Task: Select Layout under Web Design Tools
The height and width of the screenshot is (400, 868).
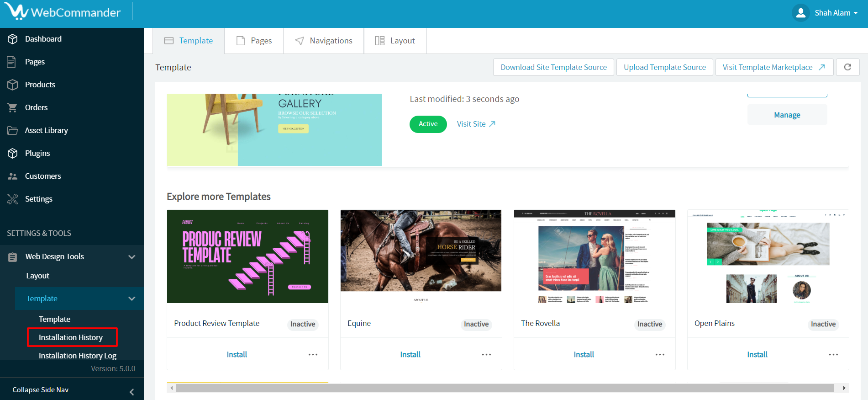Action: [38, 276]
